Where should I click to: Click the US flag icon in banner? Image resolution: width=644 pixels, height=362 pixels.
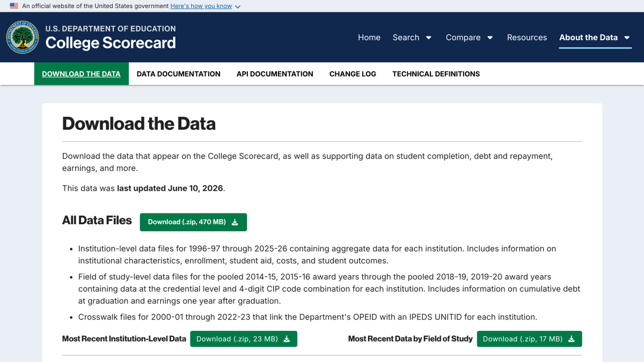(14, 6)
